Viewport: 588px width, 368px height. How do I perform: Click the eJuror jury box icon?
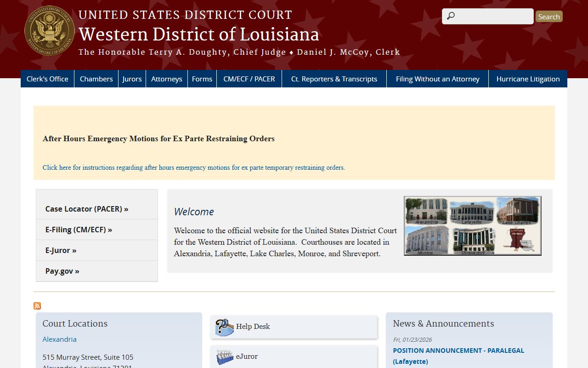tap(225, 357)
